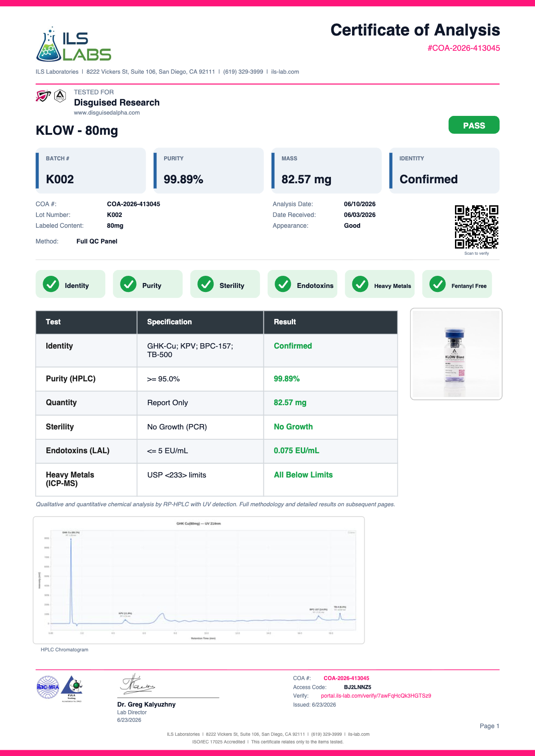Screen dimensions: 535x756
Task: Click the COA-2026-413045 value beside COA #:
Action: (x=134, y=204)
